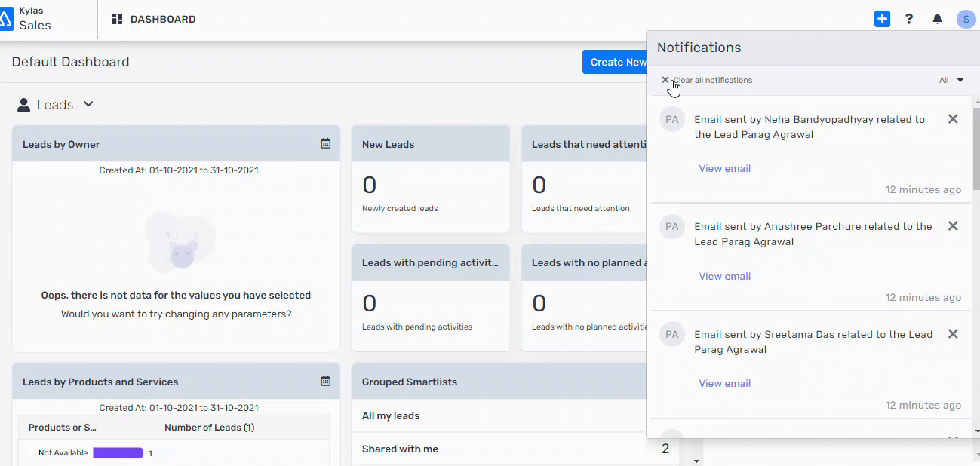
Task: Click the PA avatar on Neha Bandyopadhyay notification
Action: pyautogui.click(x=672, y=119)
